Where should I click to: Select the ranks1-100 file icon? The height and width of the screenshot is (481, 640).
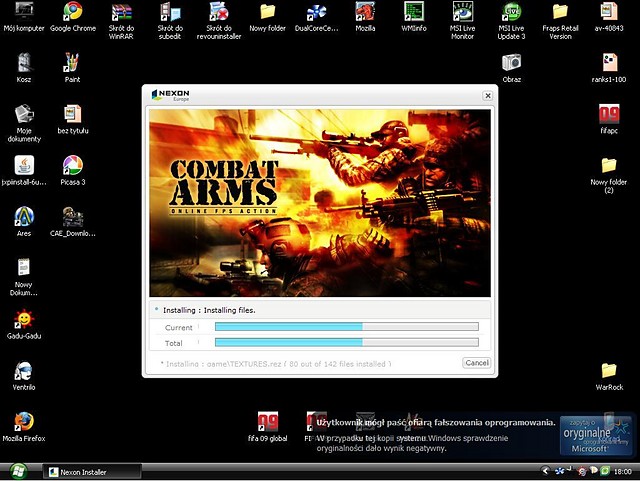tap(609, 68)
